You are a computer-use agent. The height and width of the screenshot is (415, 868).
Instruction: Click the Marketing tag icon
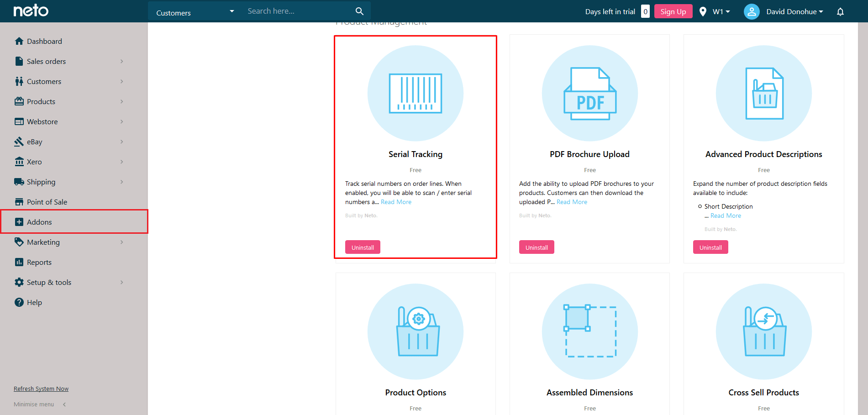pyautogui.click(x=19, y=242)
